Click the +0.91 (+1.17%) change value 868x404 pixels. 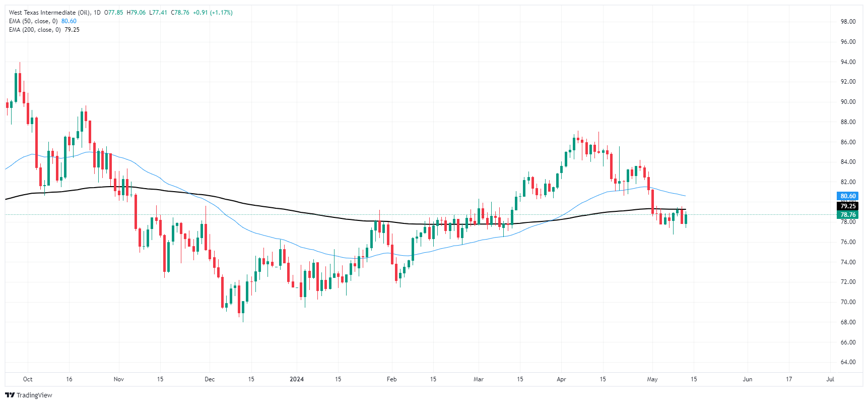pyautogui.click(x=213, y=13)
